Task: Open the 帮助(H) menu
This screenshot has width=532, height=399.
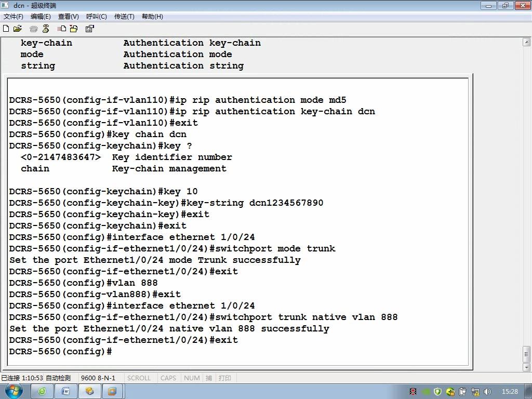Action: click(x=152, y=16)
